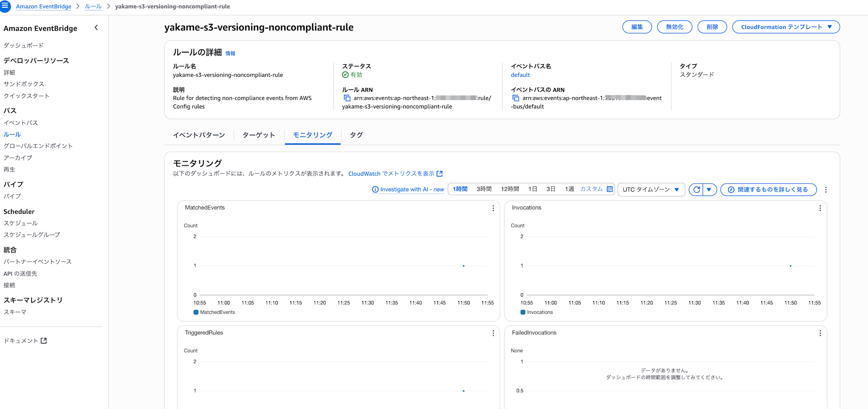Click external link icon after CloudWatch metrics
Screen dimensions: 868x409
coord(440,173)
